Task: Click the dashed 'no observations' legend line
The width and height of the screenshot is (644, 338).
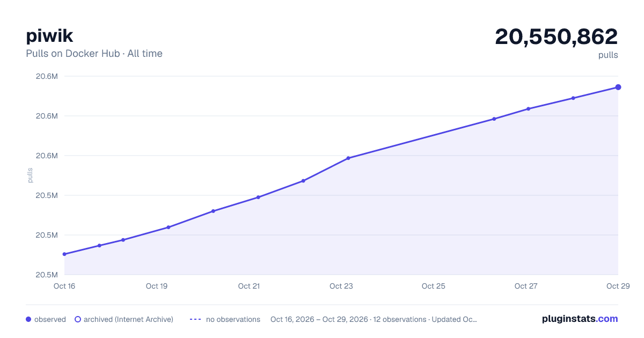Action: 195,319
